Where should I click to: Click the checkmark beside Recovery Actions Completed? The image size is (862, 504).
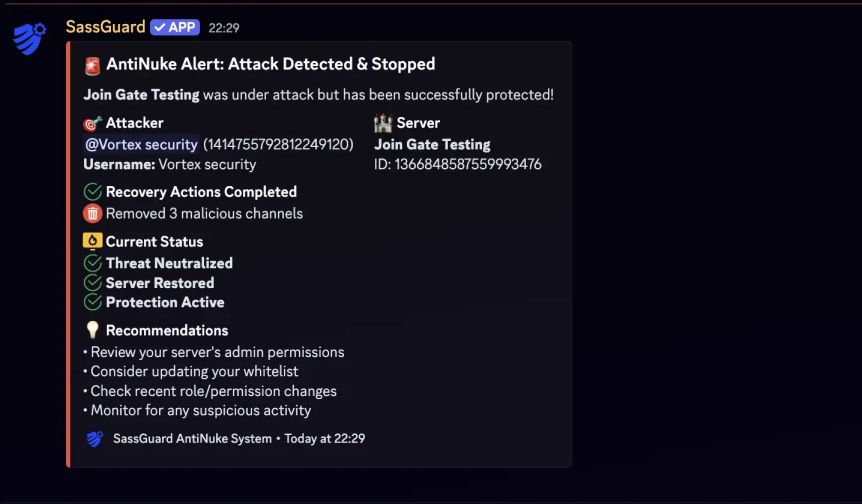[x=93, y=192]
